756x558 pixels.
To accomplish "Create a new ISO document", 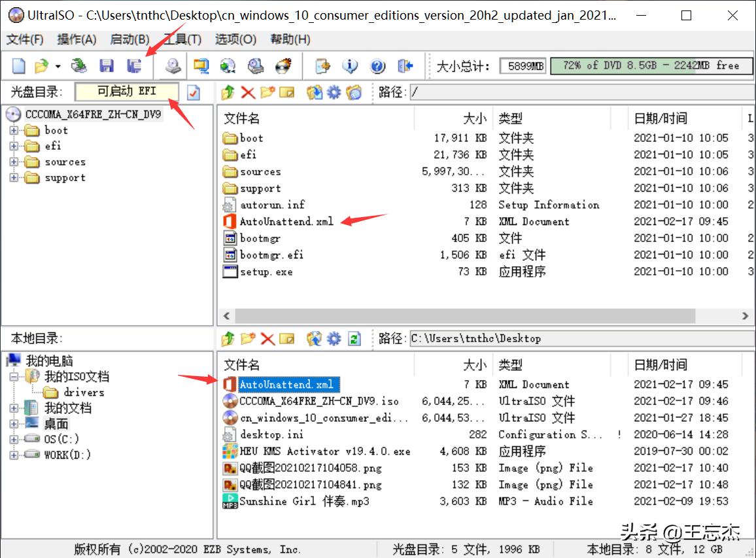I will 18,65.
